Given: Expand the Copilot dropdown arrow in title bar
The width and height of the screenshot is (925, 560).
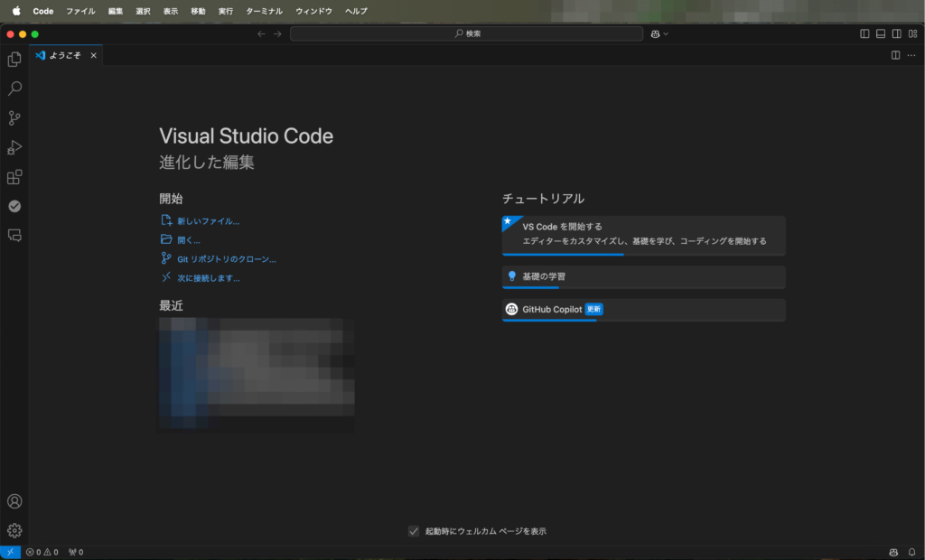Looking at the screenshot, I should [667, 33].
